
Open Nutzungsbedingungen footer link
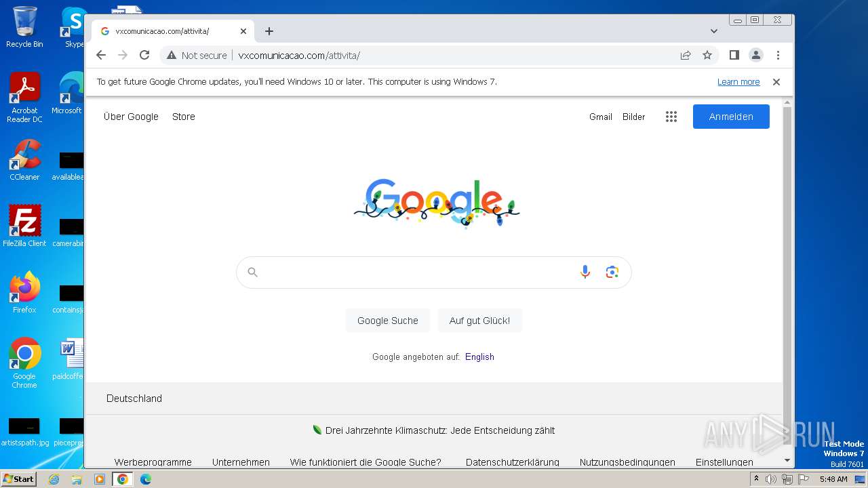click(627, 462)
